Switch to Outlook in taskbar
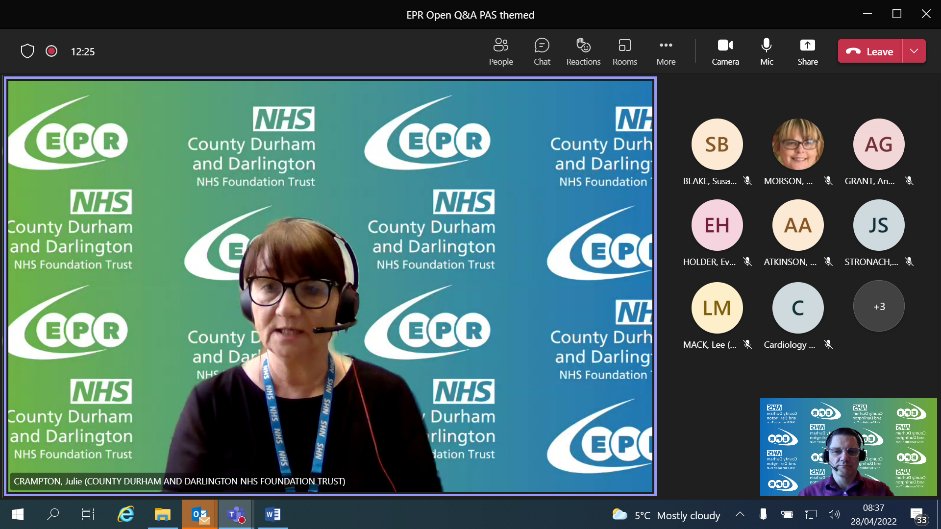 click(x=200, y=515)
